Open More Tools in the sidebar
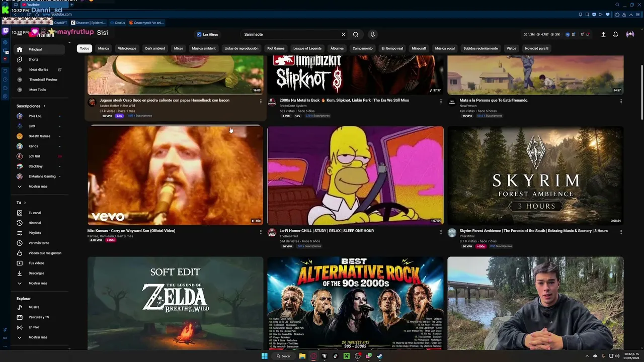Screen dimensions: 644x362 (39, 89)
